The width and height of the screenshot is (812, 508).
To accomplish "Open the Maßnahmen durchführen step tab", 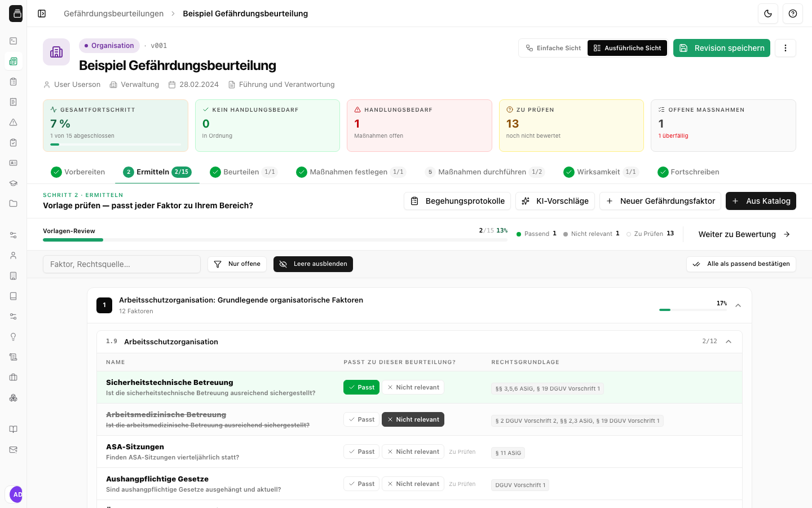I will click(485, 172).
